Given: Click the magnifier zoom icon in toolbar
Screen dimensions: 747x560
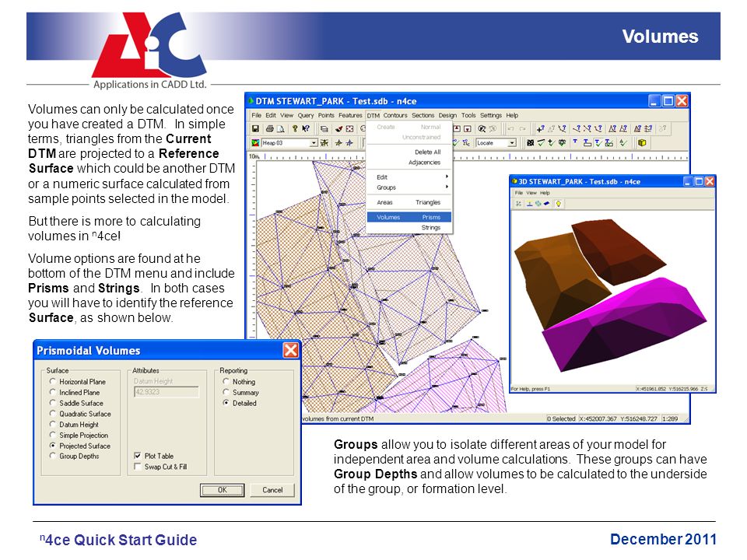Looking at the screenshot, I should (x=482, y=128).
